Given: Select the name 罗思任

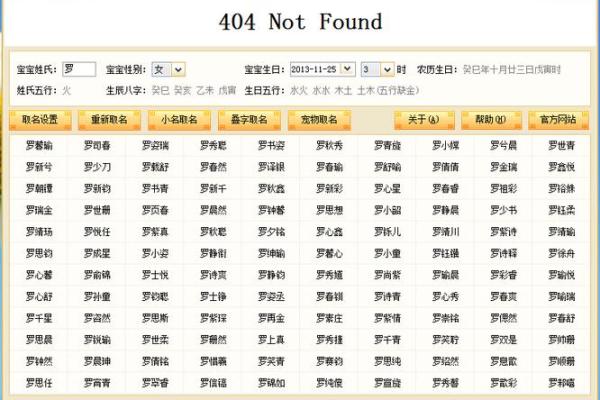Looking at the screenshot, I should click(39, 383).
